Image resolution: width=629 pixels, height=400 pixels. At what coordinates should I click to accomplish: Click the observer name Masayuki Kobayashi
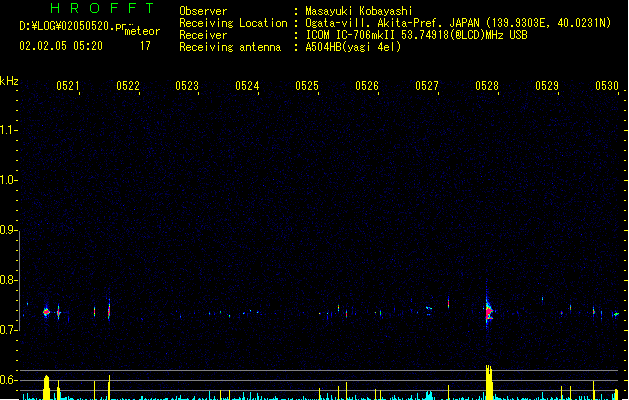coord(359,11)
